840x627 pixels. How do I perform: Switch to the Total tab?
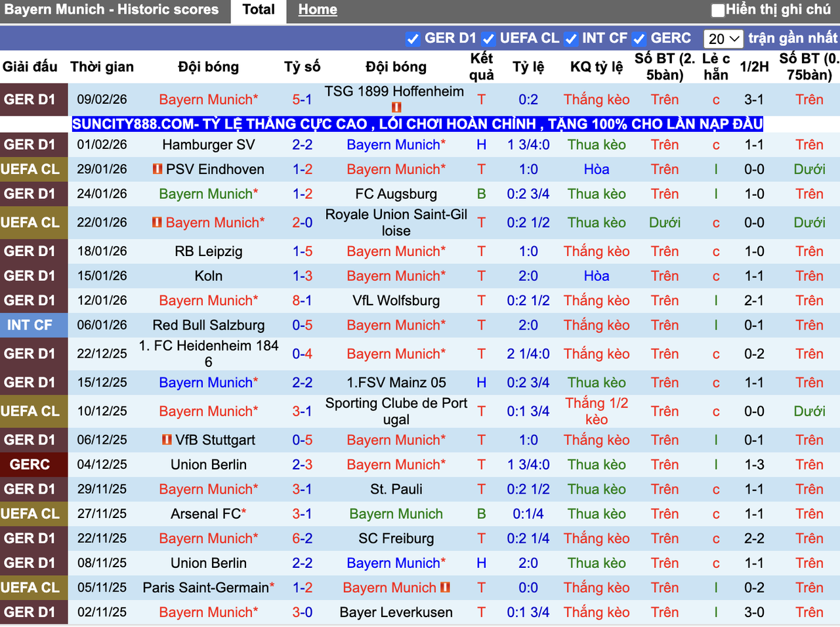click(x=259, y=10)
